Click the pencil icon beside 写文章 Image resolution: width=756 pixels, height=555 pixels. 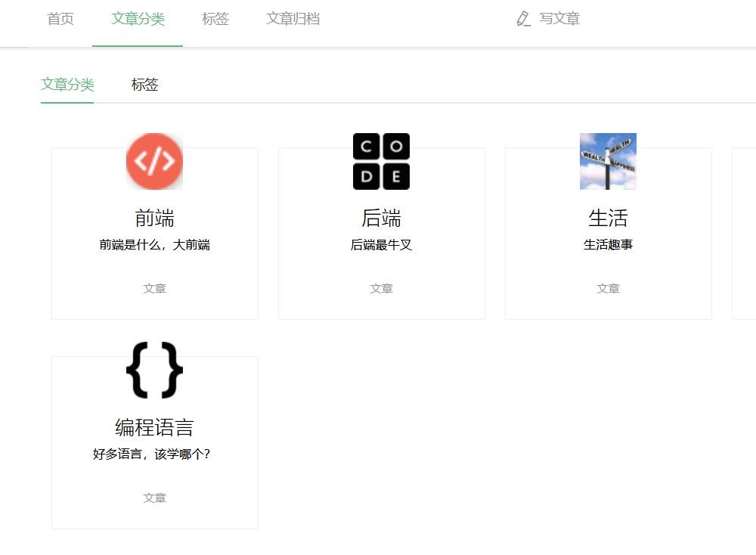coord(523,19)
